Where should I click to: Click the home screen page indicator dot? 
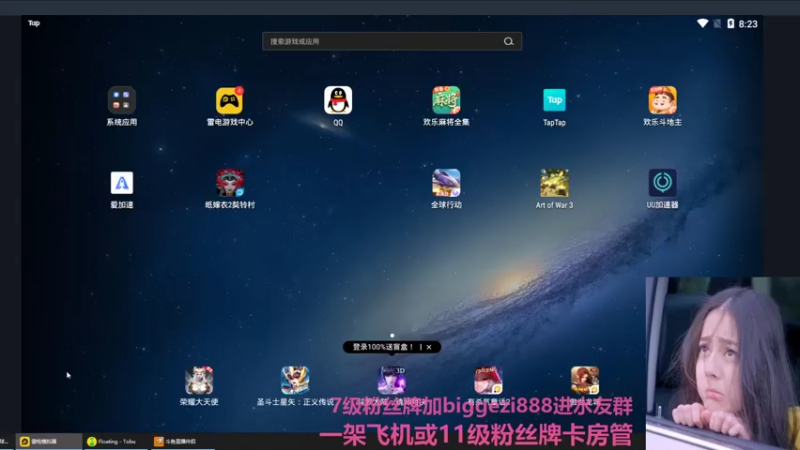coord(392,335)
